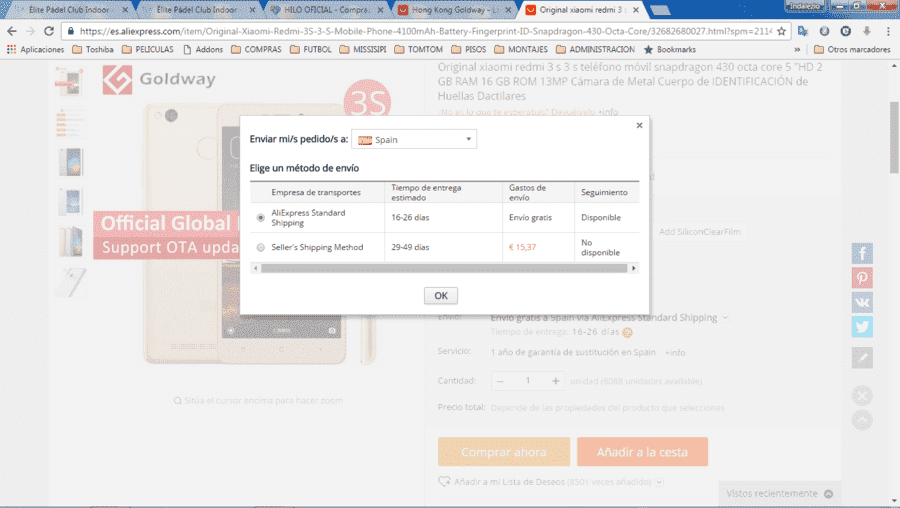This screenshot has height=508, width=900.
Task: Click the edit pencil icon on right sidebar
Action: coord(862,358)
